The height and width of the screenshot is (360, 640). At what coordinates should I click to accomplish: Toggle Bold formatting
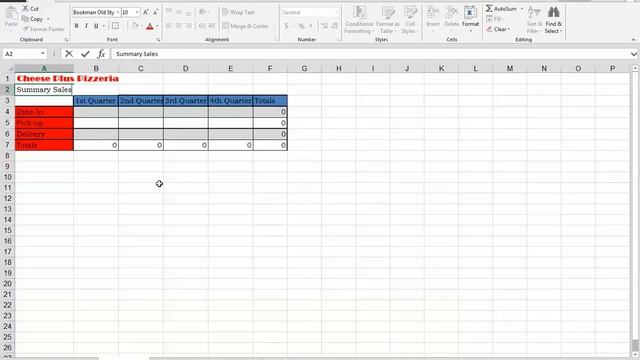pos(76,26)
